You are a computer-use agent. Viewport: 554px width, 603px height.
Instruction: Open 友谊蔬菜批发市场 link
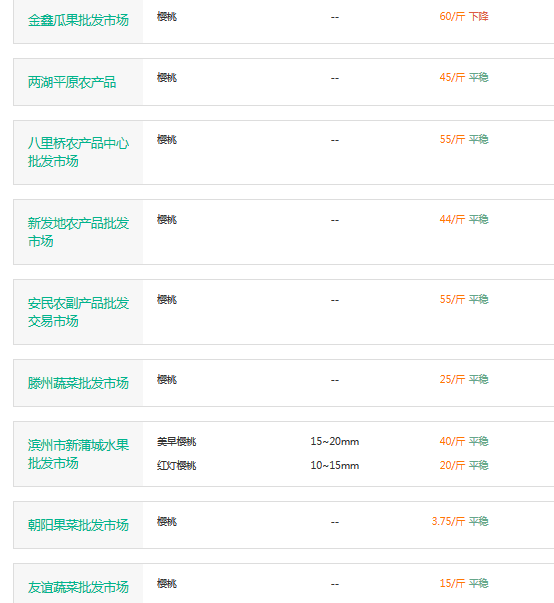click(78, 587)
